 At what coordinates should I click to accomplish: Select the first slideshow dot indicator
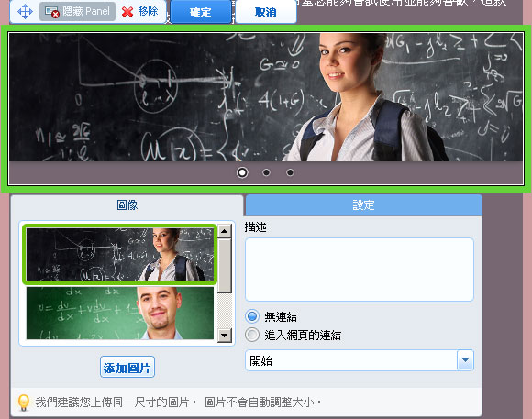click(x=242, y=172)
